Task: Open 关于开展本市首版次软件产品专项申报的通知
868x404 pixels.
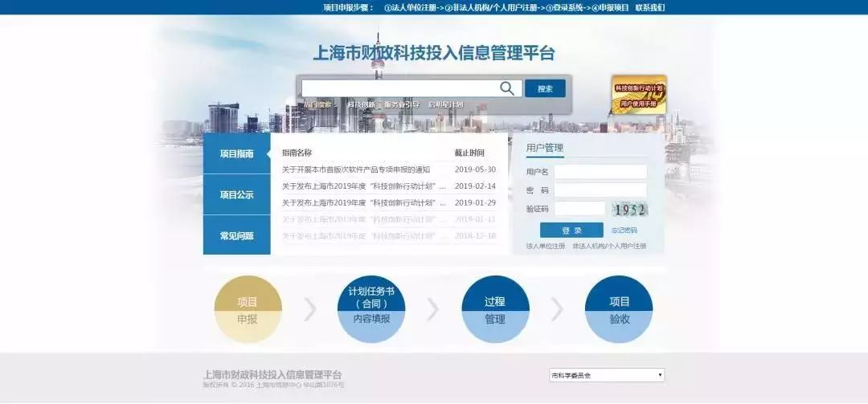Action: tap(356, 170)
